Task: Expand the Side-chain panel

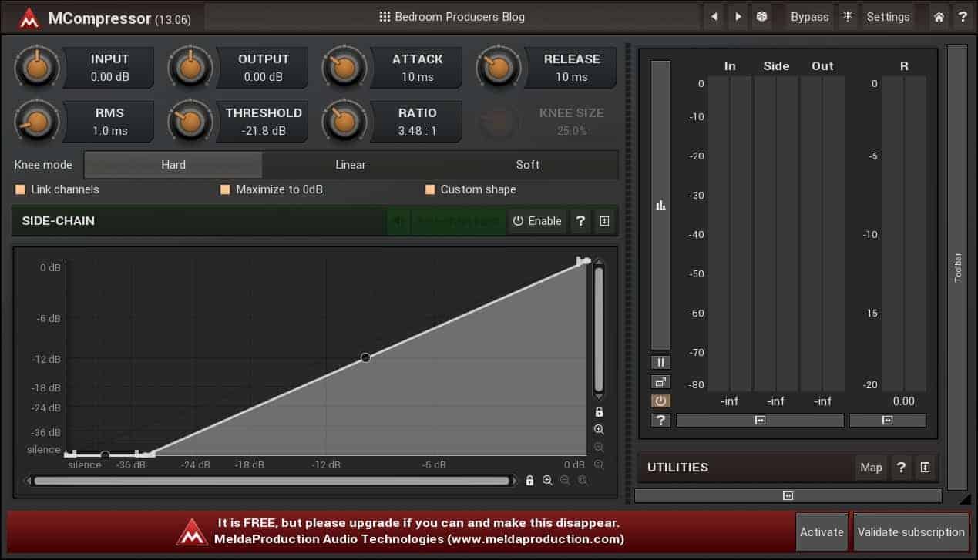Action: pos(604,221)
